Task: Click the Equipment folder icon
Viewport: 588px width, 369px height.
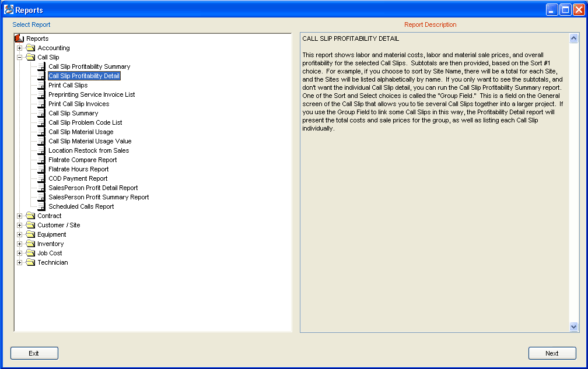Action: (30, 234)
